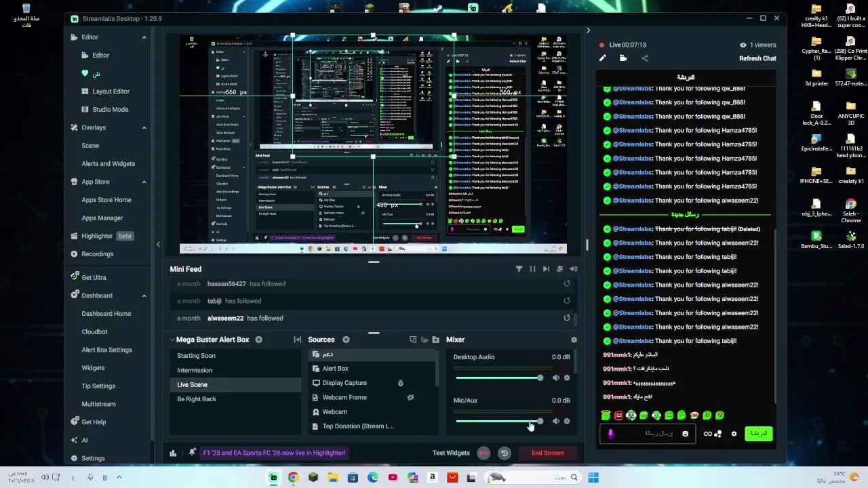Open Alerts and Widgets in sidebar

point(108,163)
